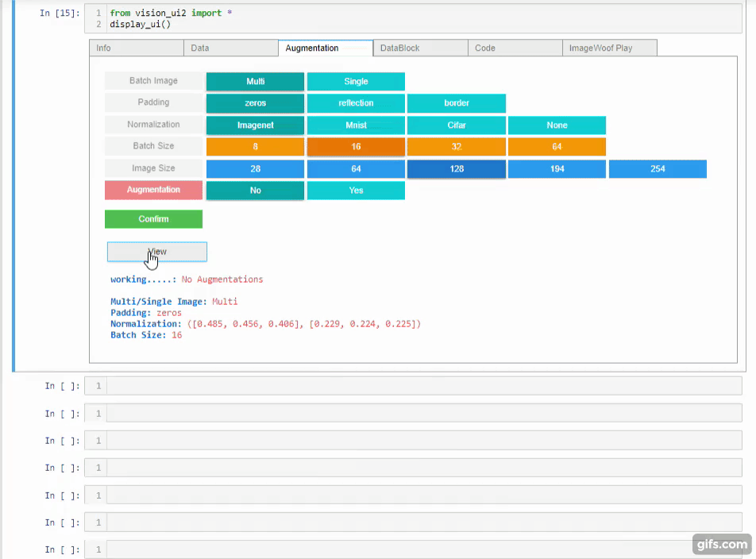
Task: Select Cifar normalization
Action: click(457, 125)
